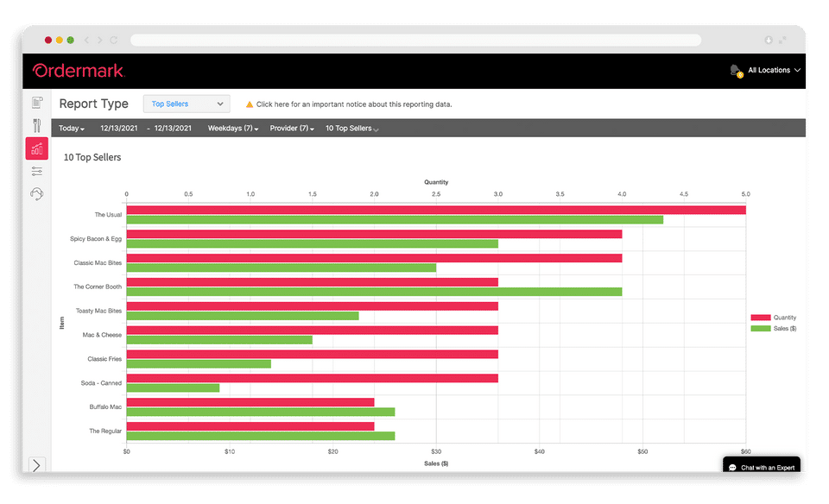Image resolution: width=829 pixels, height=504 pixels.
Task: Click the 'The Regular' label
Action: (x=105, y=432)
